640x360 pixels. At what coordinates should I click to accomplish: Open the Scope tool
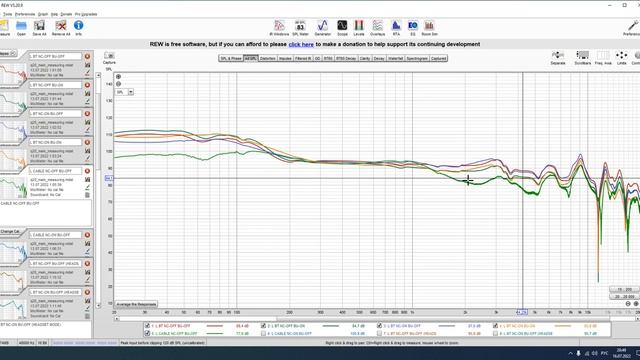click(342, 27)
